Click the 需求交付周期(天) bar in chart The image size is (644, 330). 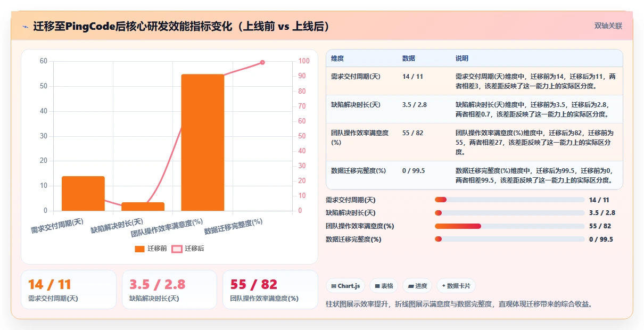pyautogui.click(x=83, y=193)
